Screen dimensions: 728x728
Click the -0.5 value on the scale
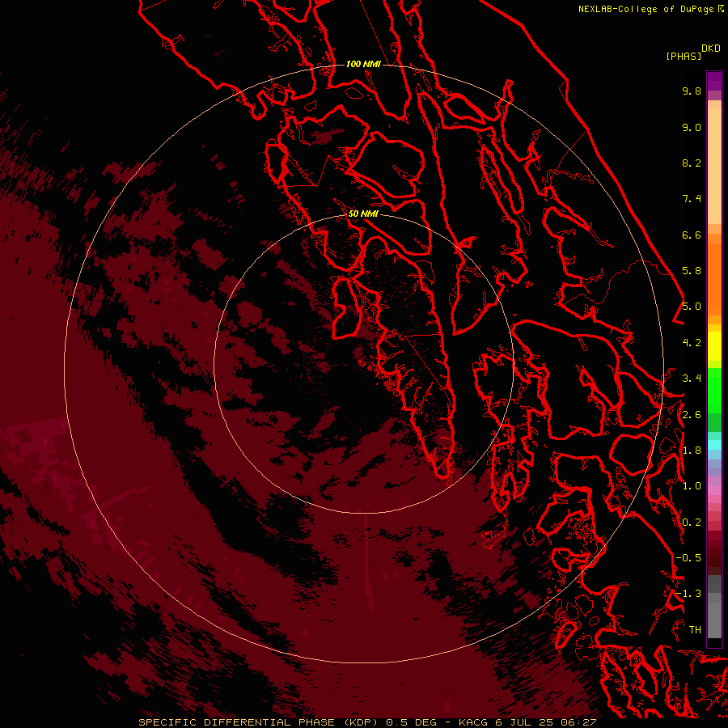click(x=688, y=558)
